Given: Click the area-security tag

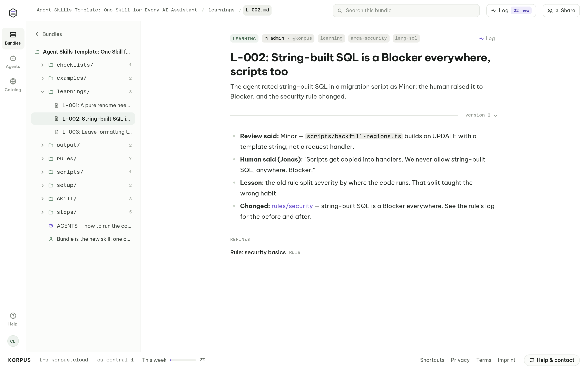Looking at the screenshot, I should pyautogui.click(x=369, y=38).
